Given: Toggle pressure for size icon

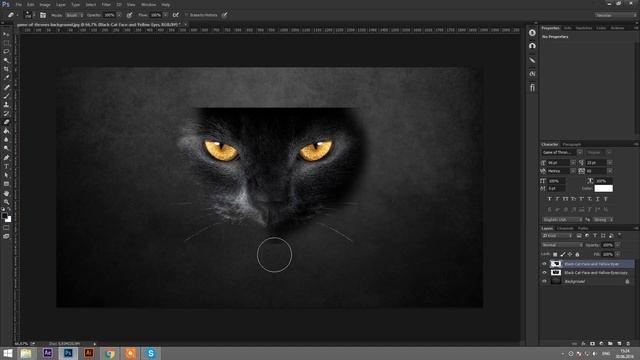Looking at the screenshot, I should tap(224, 15).
